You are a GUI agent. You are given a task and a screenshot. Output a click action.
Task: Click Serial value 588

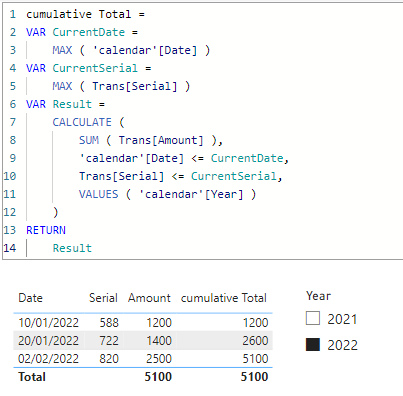109,322
